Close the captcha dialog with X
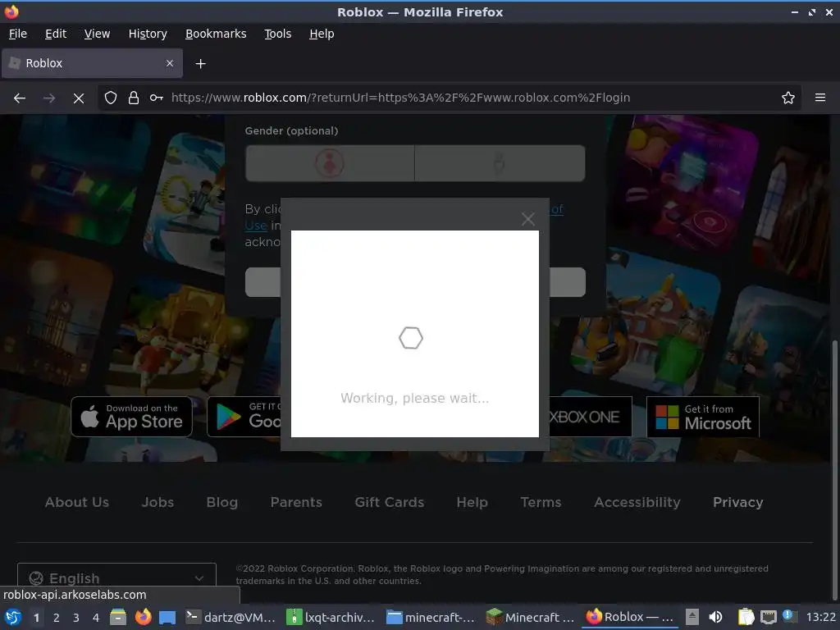840x630 pixels. click(528, 218)
